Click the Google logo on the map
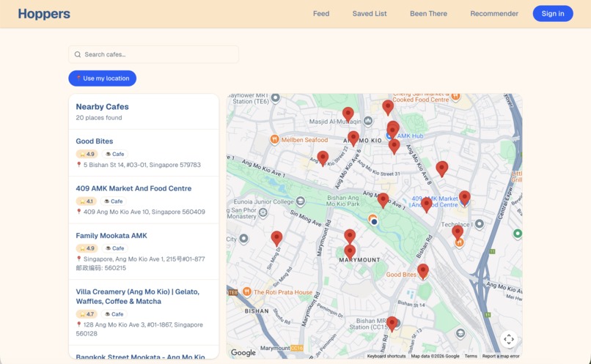This screenshot has width=591, height=364. coord(243,352)
